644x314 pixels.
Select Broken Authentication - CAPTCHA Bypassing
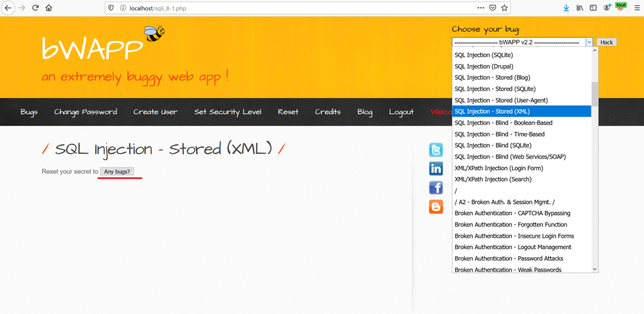click(522, 213)
